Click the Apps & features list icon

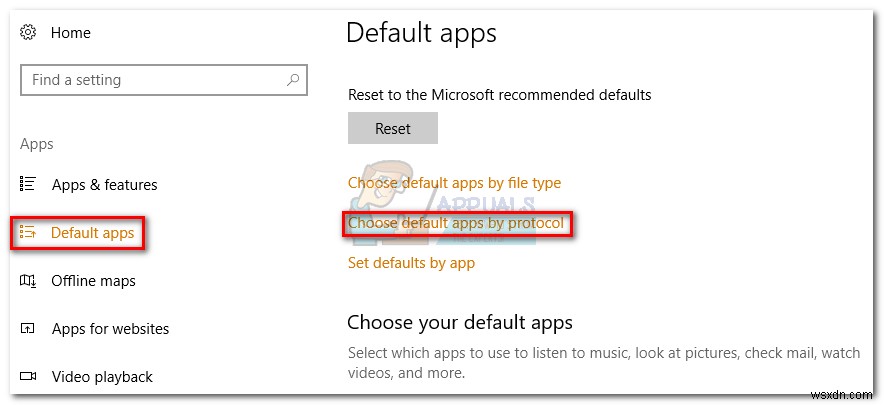tap(28, 184)
